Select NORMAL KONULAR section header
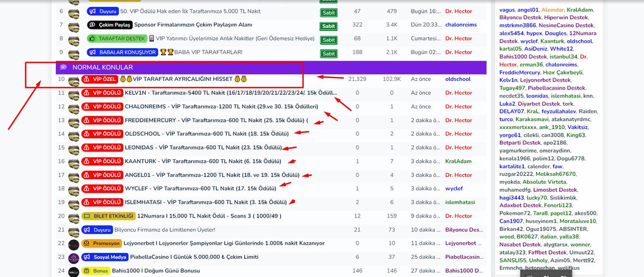644x277 pixels. tap(271, 67)
